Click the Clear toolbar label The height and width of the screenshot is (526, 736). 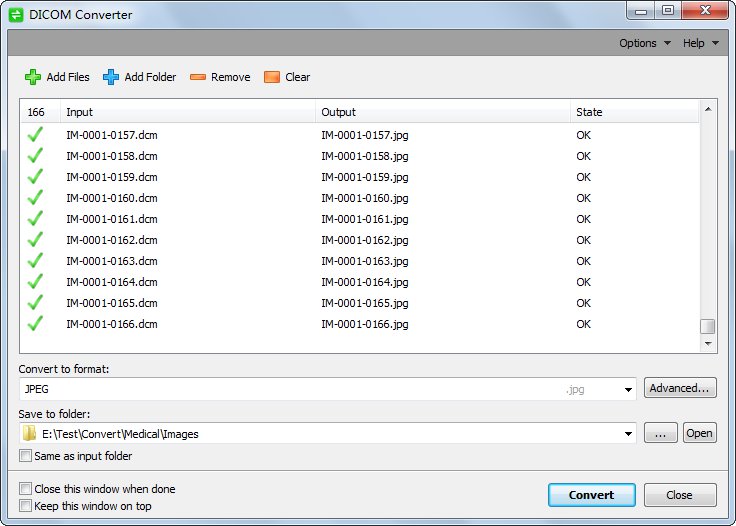pos(298,77)
